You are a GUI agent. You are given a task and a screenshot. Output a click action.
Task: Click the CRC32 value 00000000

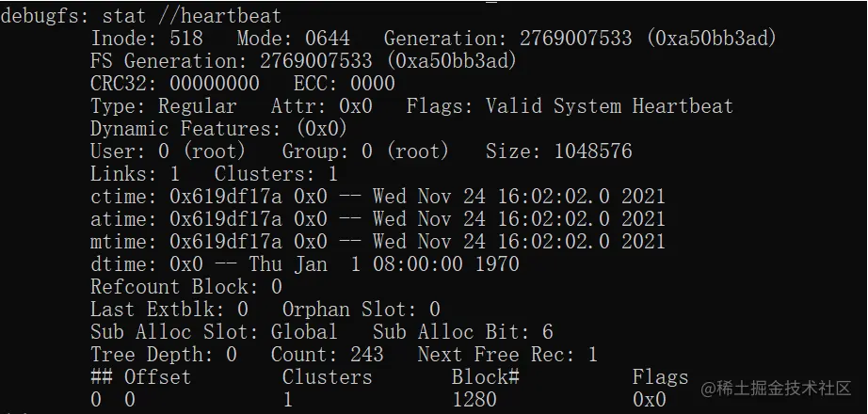pyautogui.click(x=214, y=84)
